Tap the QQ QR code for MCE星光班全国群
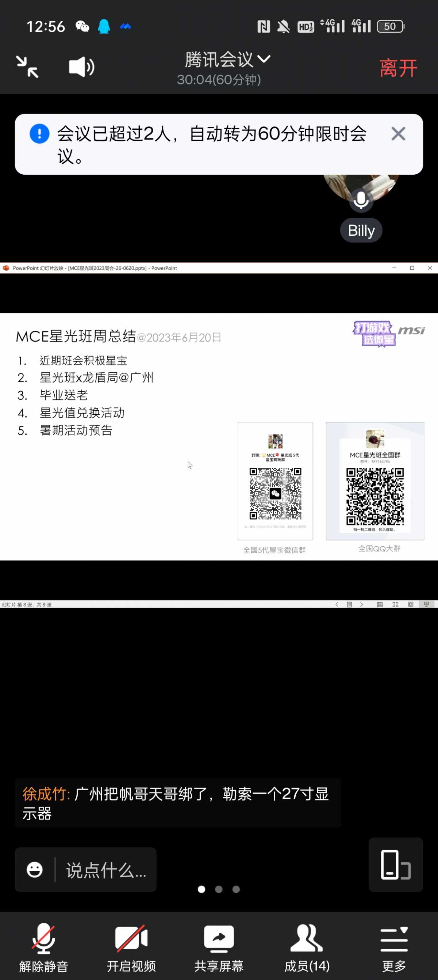The image size is (438, 980). pos(375,496)
